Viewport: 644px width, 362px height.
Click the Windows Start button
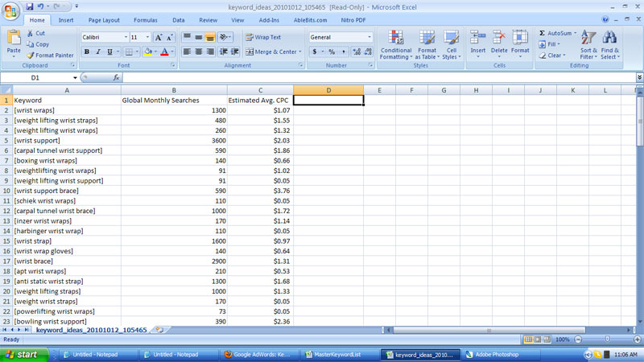click(x=22, y=354)
